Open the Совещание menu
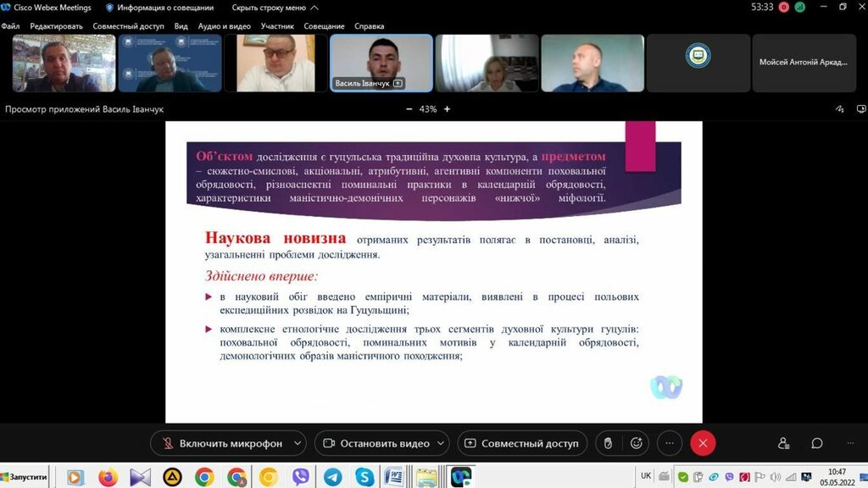Image resolution: width=868 pixels, height=488 pixels. (325, 26)
